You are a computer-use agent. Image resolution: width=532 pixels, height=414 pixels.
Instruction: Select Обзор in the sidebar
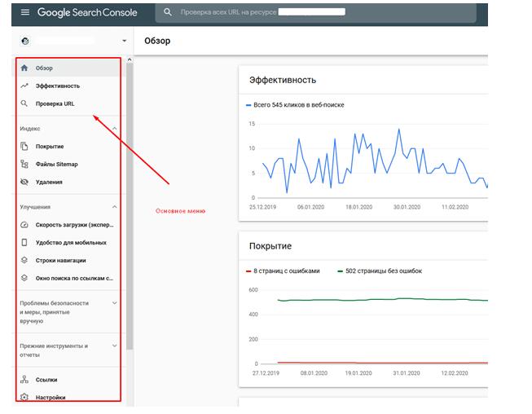tap(68, 68)
